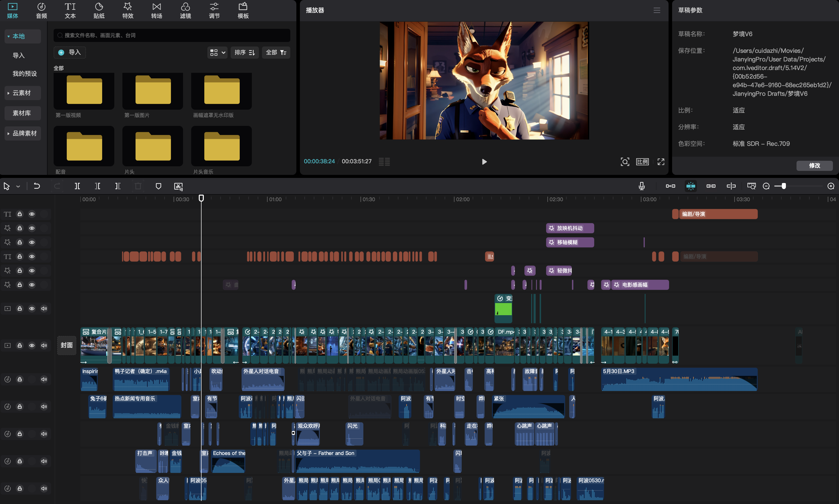Enter fullscreen preview in player

661,162
